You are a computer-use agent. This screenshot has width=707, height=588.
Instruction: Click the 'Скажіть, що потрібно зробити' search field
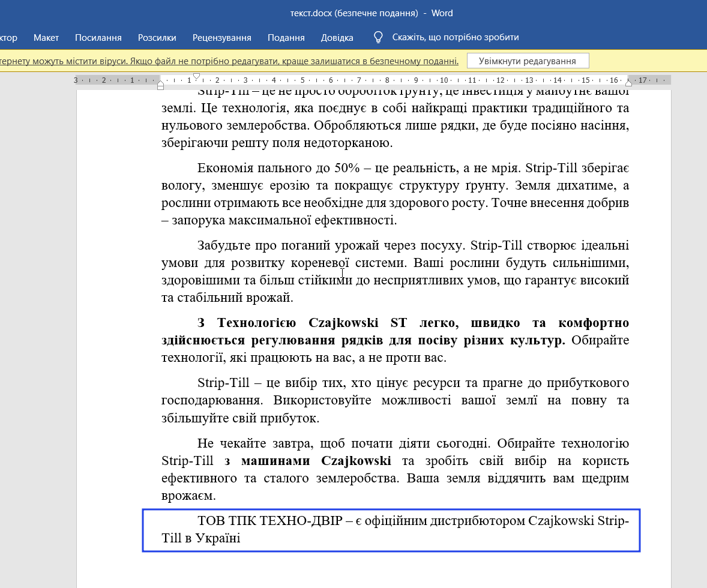[456, 37]
